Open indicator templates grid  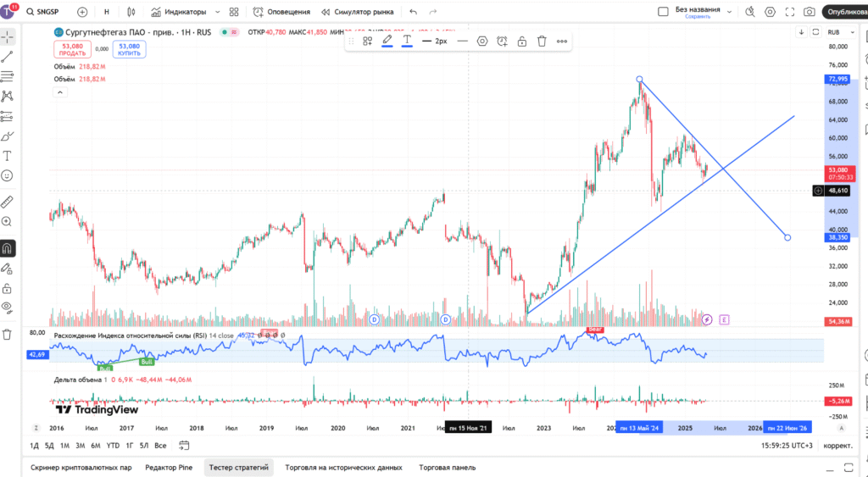coord(234,12)
